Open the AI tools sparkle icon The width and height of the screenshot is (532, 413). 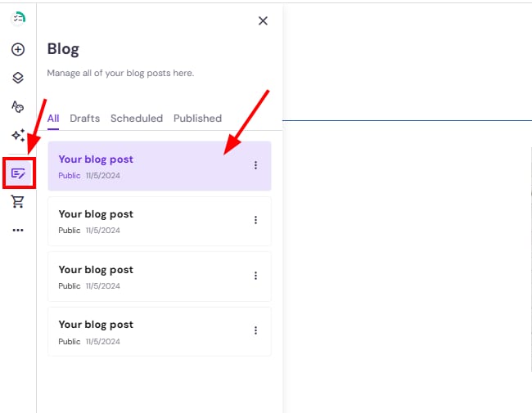point(18,136)
